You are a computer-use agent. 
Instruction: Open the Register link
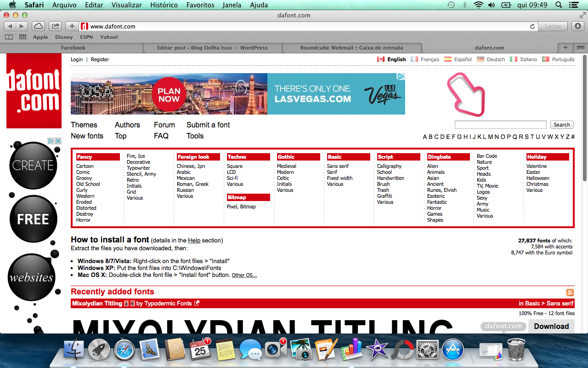tap(100, 59)
